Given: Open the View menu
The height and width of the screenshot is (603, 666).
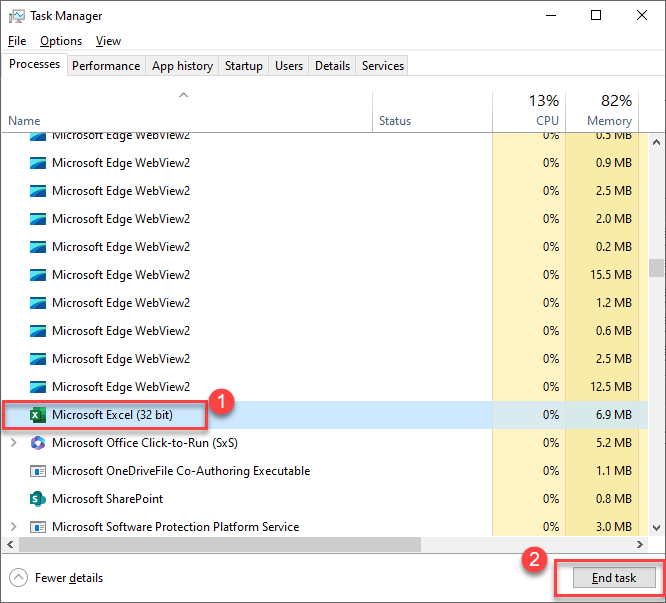Looking at the screenshot, I should click(x=108, y=41).
